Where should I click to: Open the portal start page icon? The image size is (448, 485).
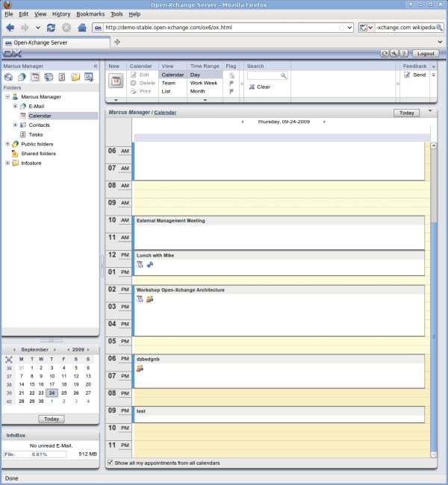tap(9, 77)
